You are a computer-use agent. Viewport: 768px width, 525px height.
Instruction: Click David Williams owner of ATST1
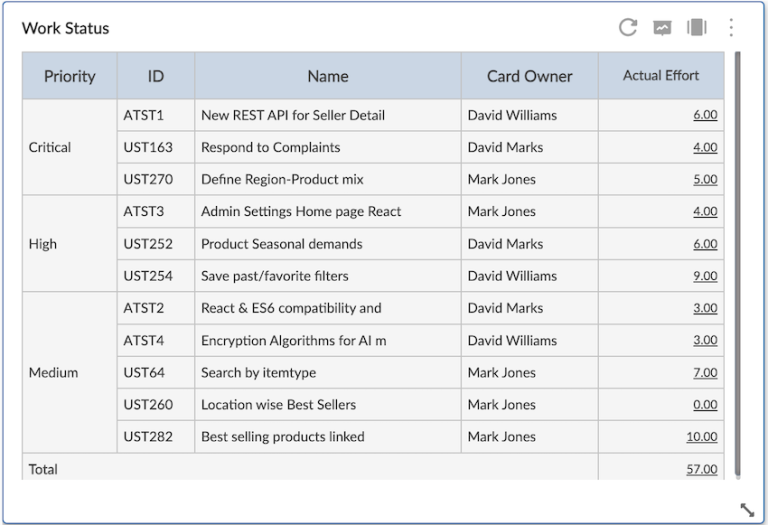tap(512, 115)
